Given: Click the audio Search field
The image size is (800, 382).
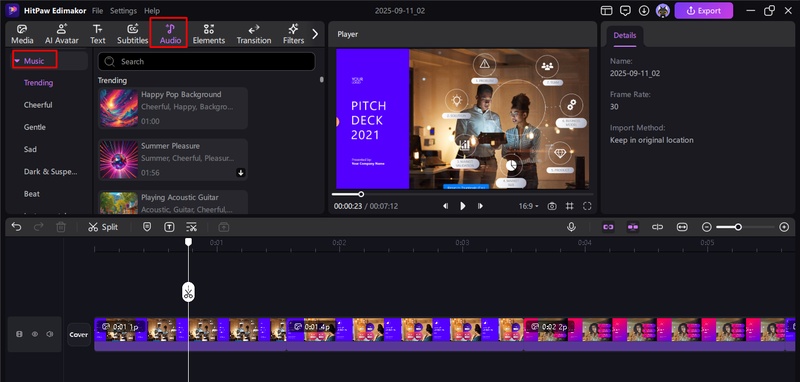Looking at the screenshot, I should pos(206,62).
